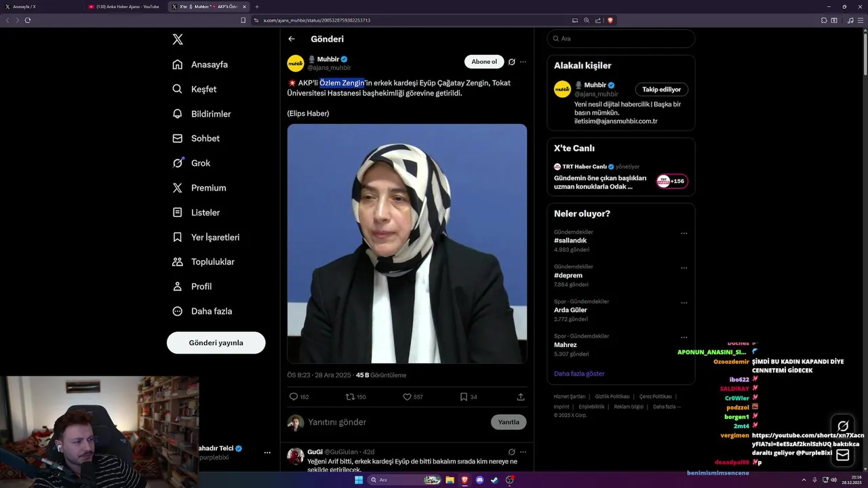Click the browser address bar URL

coord(317,20)
